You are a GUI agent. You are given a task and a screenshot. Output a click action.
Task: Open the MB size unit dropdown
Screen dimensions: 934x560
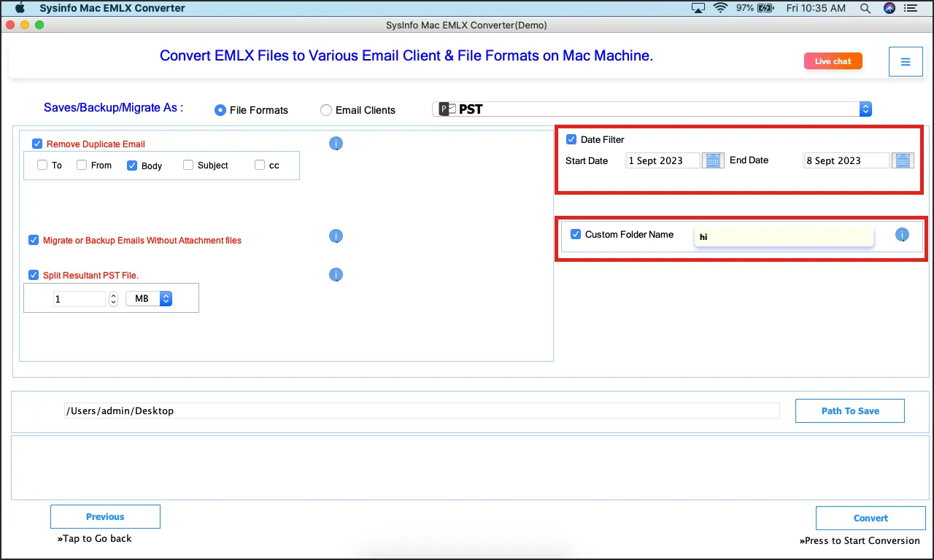point(149,298)
